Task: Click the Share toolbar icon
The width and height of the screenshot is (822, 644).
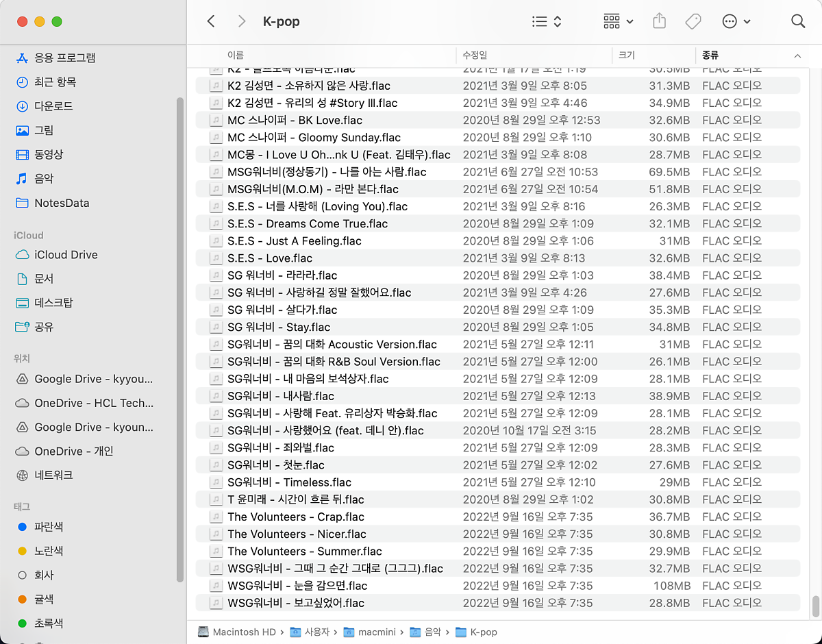Action: pyautogui.click(x=659, y=21)
